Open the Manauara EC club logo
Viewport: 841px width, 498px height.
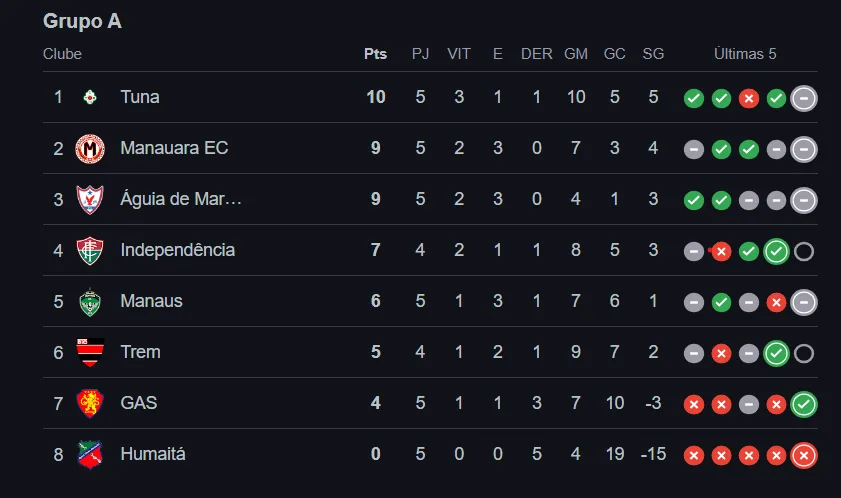pyautogui.click(x=90, y=149)
